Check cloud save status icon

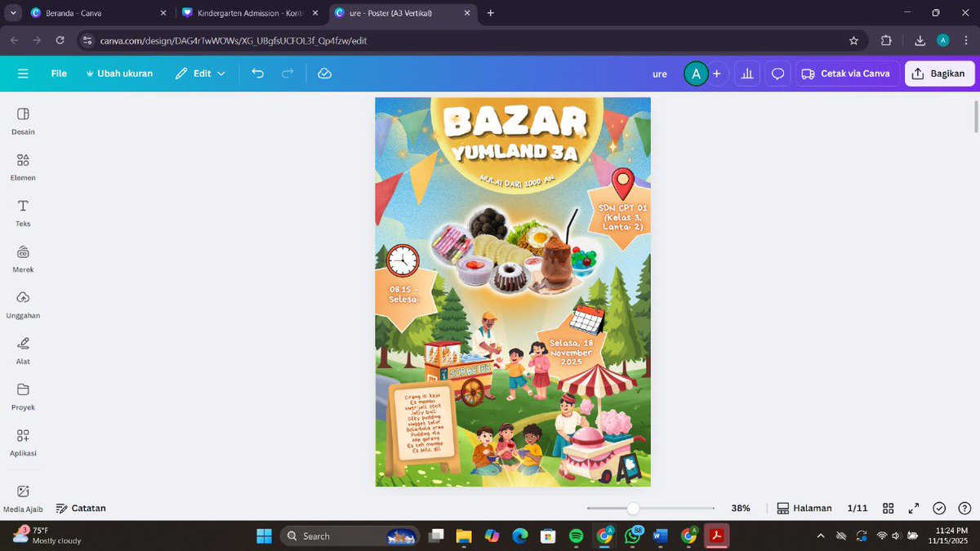324,73
